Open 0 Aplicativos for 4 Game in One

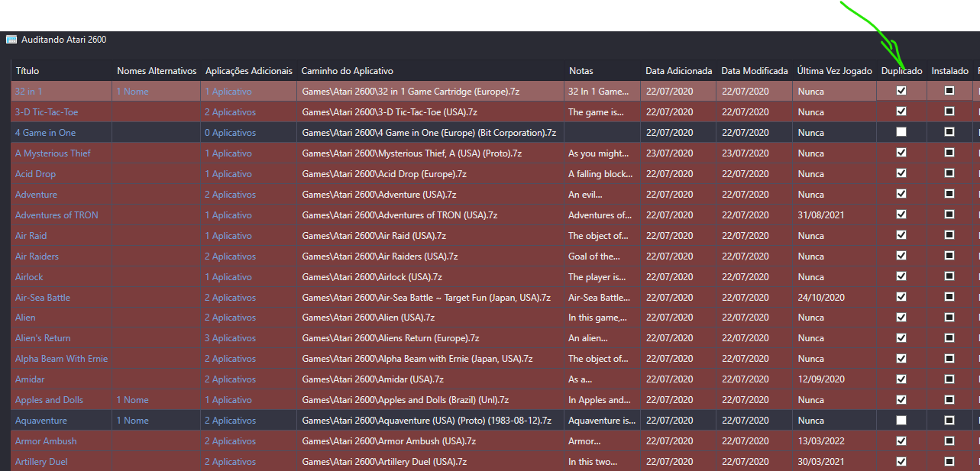pos(231,133)
